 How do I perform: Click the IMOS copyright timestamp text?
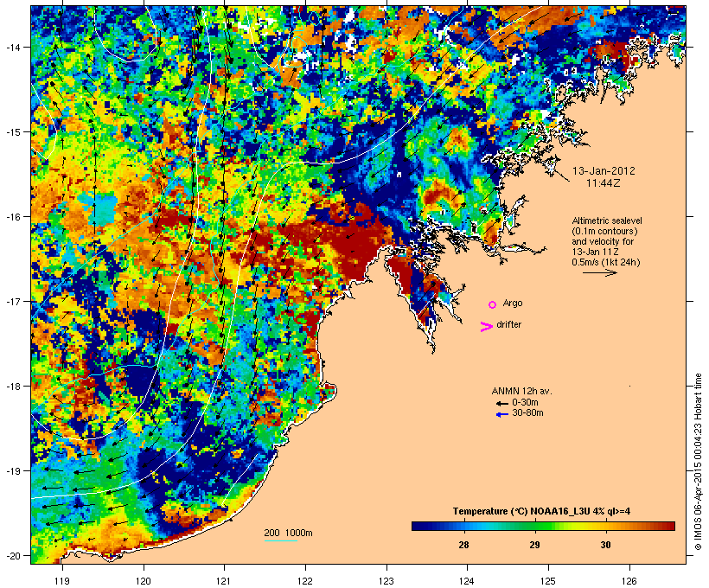[x=699, y=462]
